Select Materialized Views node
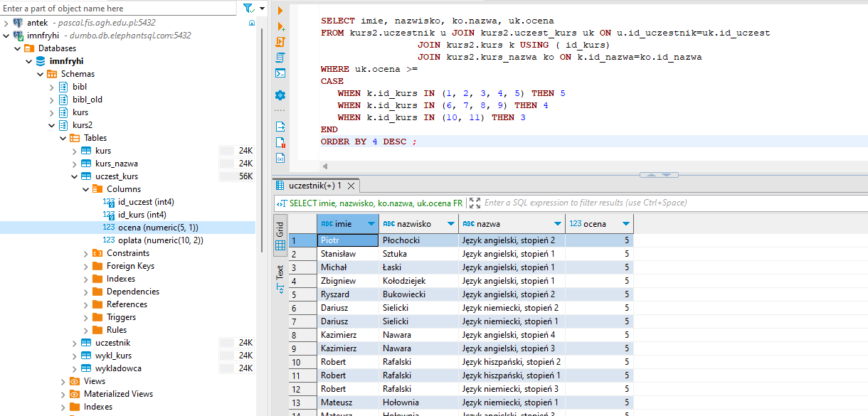868x416 pixels. (118, 394)
